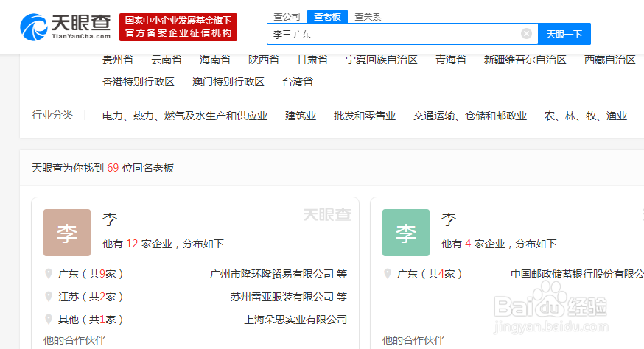
Task: Click location pin beside 其他（共1家）
Action: (x=49, y=320)
